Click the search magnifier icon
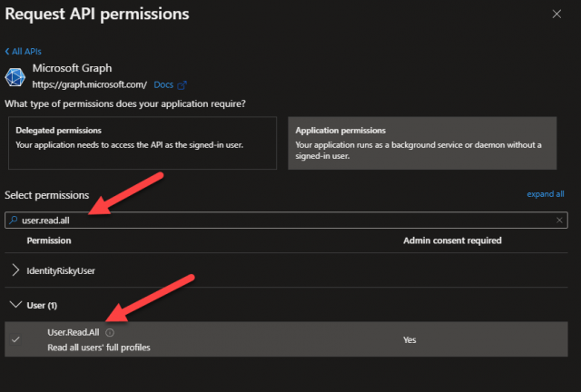 (14, 220)
